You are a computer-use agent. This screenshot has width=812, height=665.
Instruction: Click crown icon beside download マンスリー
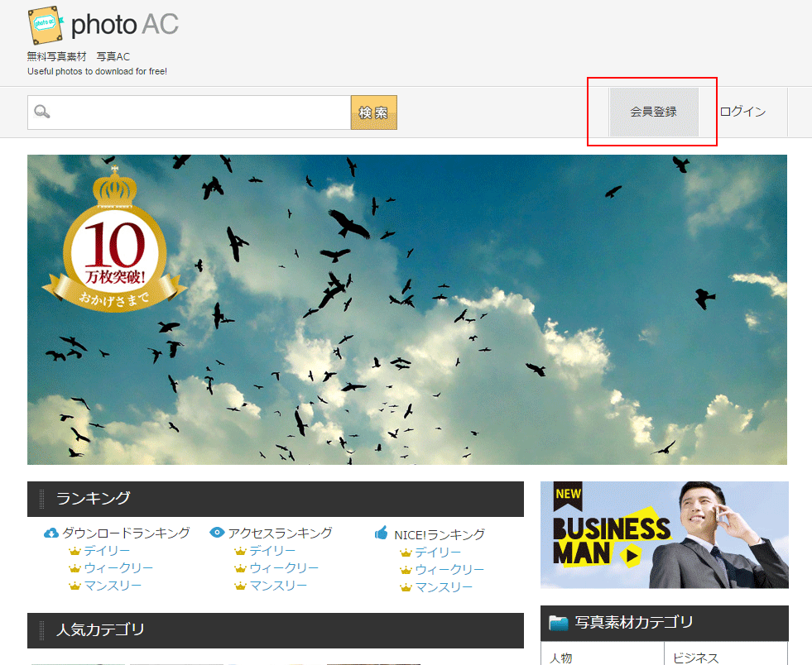(x=75, y=586)
